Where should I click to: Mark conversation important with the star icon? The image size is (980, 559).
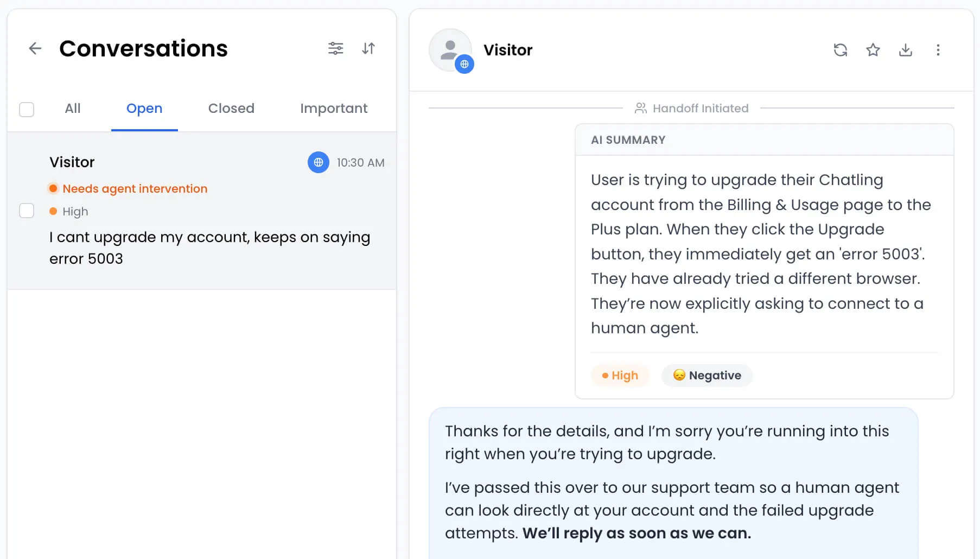click(873, 50)
